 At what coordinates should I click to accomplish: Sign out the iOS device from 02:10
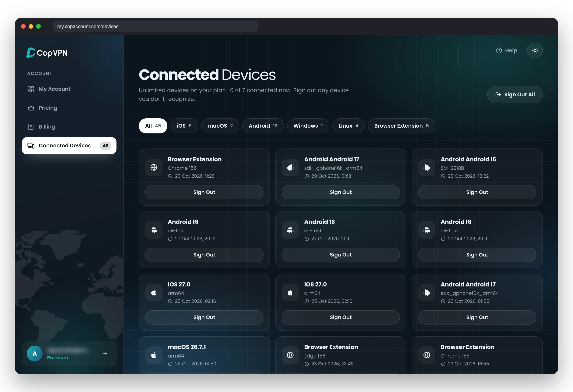pos(340,317)
